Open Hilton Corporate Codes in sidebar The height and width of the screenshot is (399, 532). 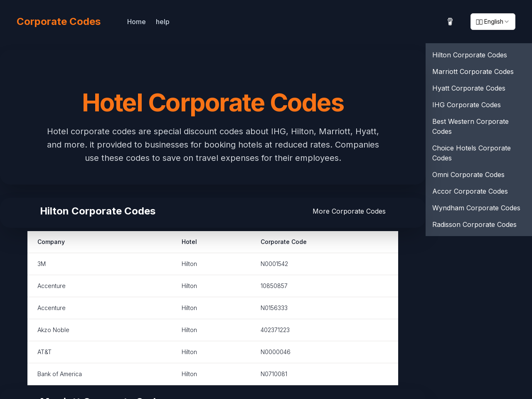pos(470,54)
